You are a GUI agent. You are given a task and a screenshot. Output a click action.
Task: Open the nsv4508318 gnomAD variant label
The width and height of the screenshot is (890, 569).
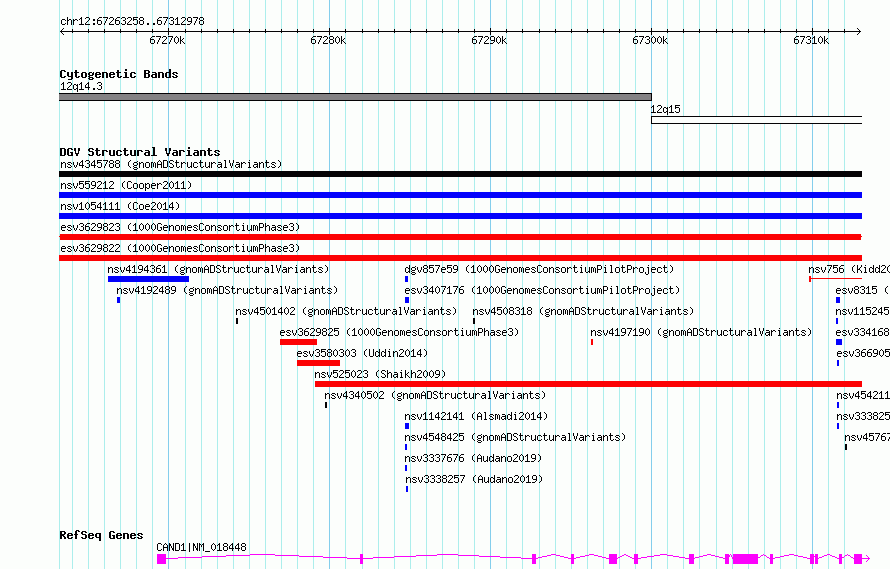(x=583, y=311)
